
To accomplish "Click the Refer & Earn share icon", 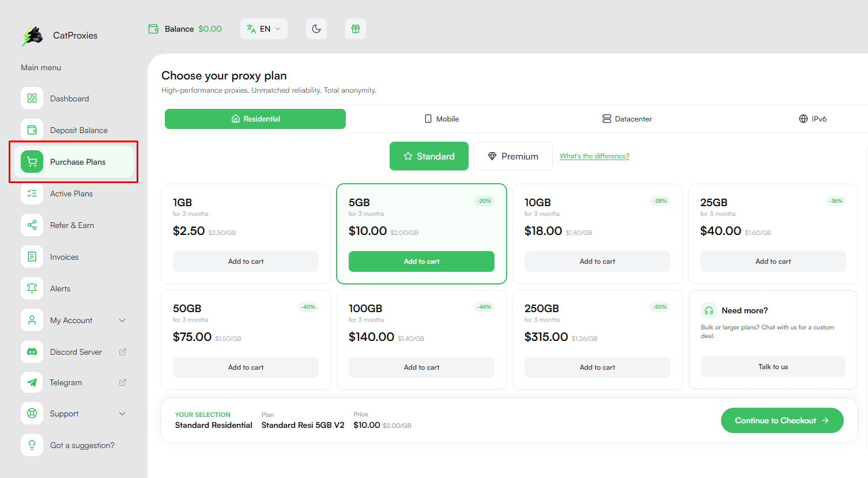I will [32, 225].
